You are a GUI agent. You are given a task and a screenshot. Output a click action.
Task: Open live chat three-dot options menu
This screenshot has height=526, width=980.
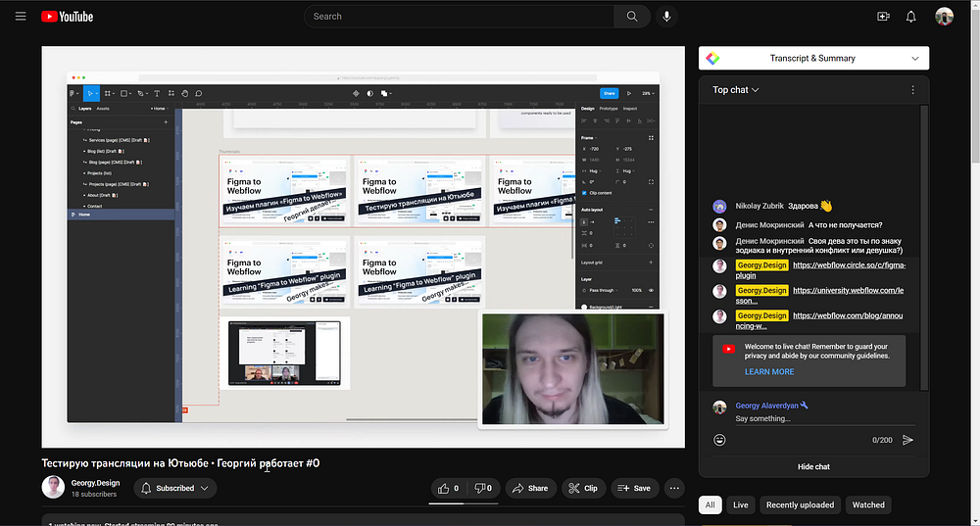(912, 90)
